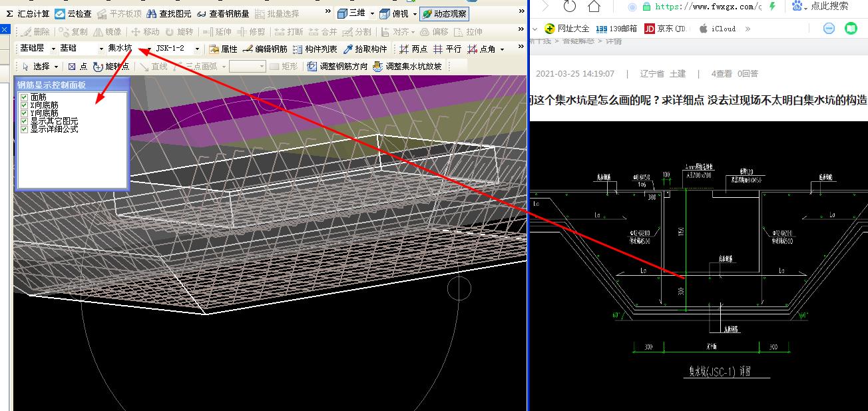The image size is (868, 411).
Task: Expand the 点角 dropdown arrow
Action: pos(502,49)
